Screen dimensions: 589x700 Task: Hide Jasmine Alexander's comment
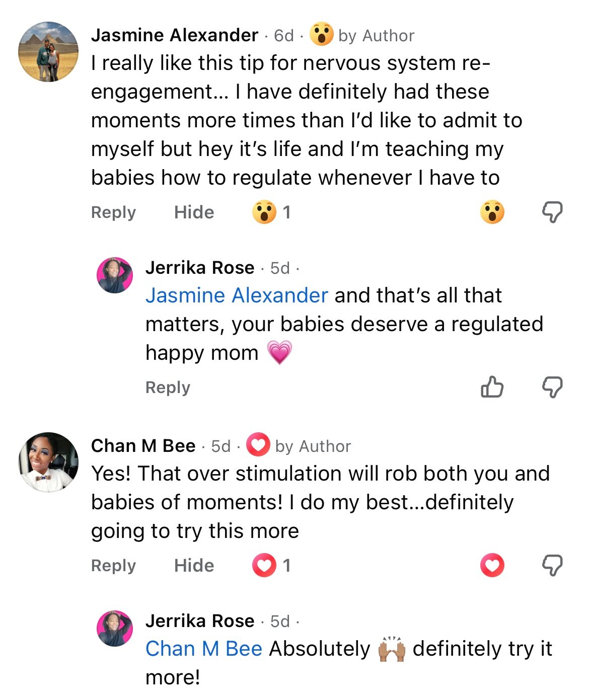pyautogui.click(x=194, y=212)
